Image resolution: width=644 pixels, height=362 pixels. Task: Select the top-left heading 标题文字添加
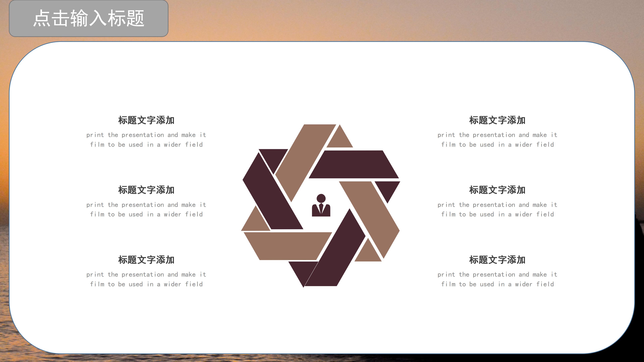click(x=146, y=120)
